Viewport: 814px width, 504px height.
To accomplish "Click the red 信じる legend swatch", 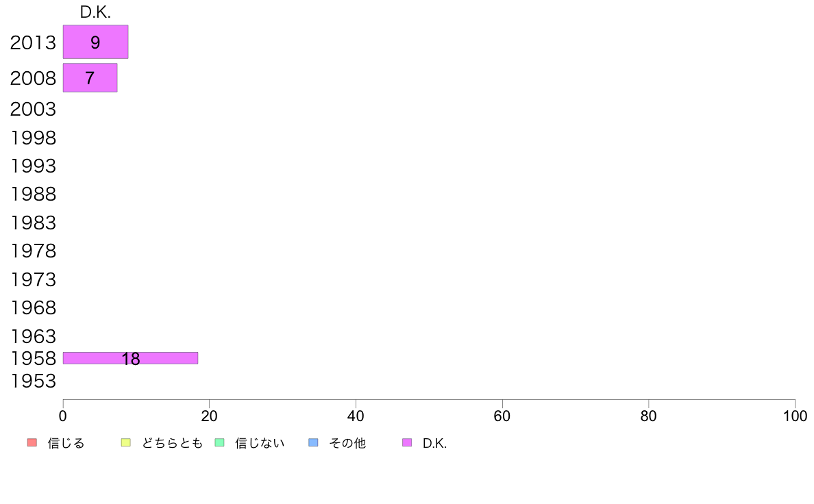I will pyautogui.click(x=32, y=442).
